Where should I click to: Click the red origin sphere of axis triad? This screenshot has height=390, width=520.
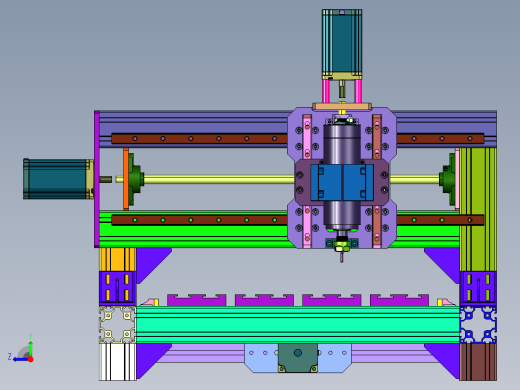coord(31,359)
